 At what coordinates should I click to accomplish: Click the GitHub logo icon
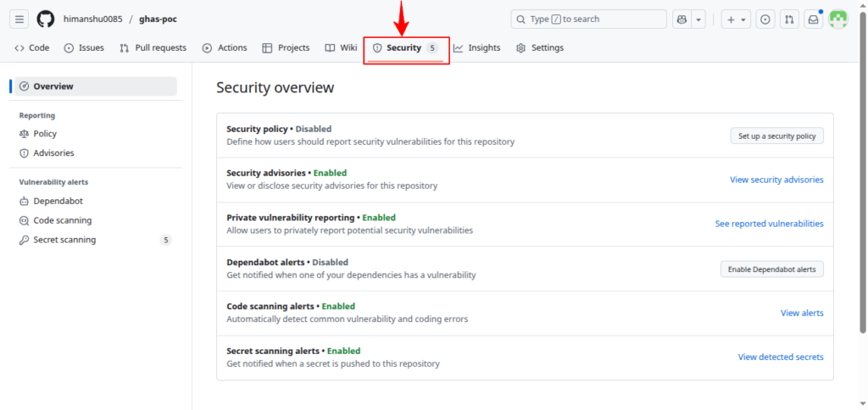click(46, 19)
